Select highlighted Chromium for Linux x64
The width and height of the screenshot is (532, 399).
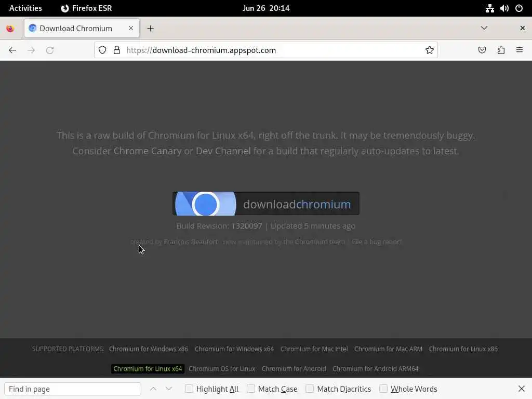pos(148,369)
